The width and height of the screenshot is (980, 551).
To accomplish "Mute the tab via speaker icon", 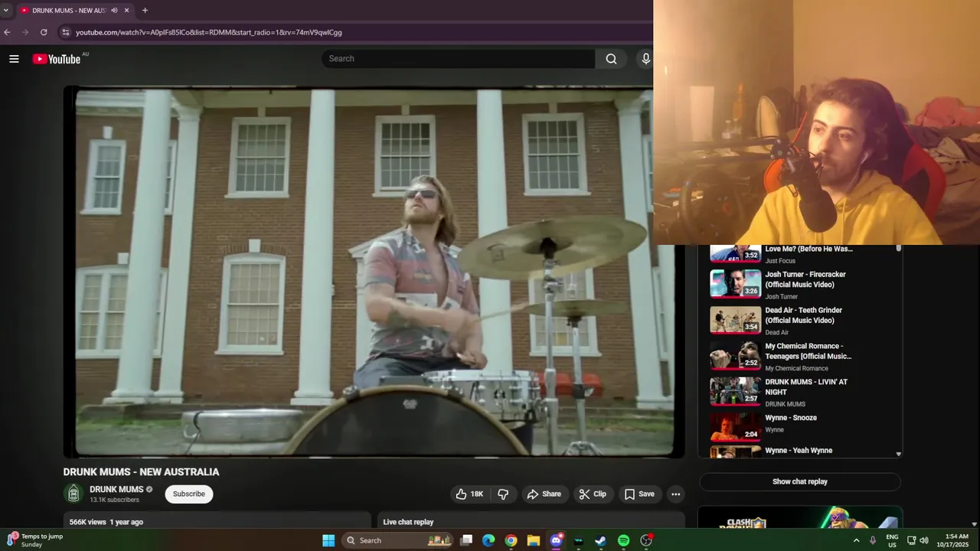I will tap(114, 11).
